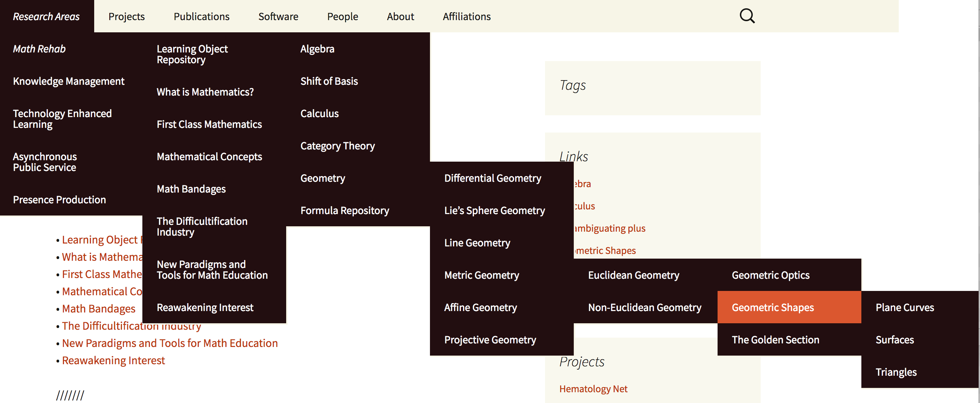980x403 pixels.
Task: Select Software in the navigation bar
Action: click(278, 17)
